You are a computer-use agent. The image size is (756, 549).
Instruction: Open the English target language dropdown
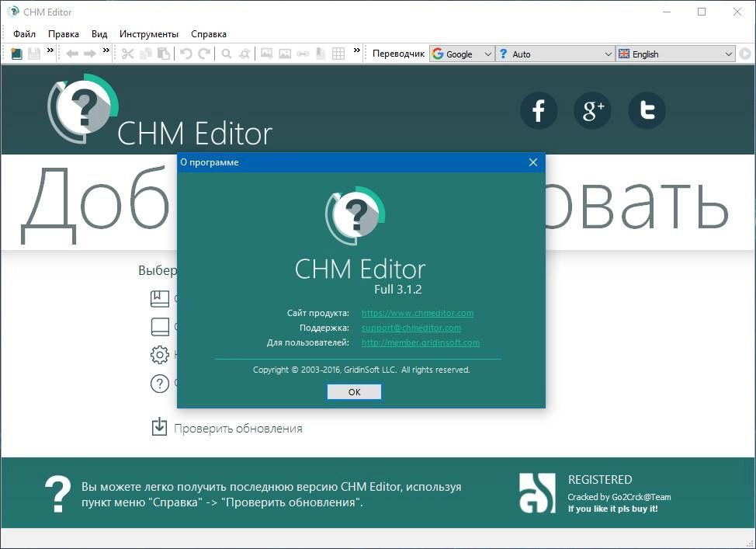tap(675, 54)
